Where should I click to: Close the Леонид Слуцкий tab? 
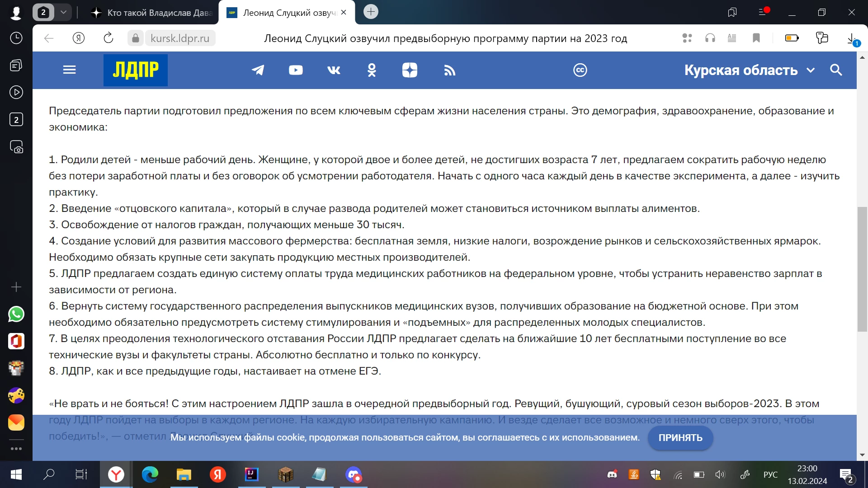click(x=344, y=13)
